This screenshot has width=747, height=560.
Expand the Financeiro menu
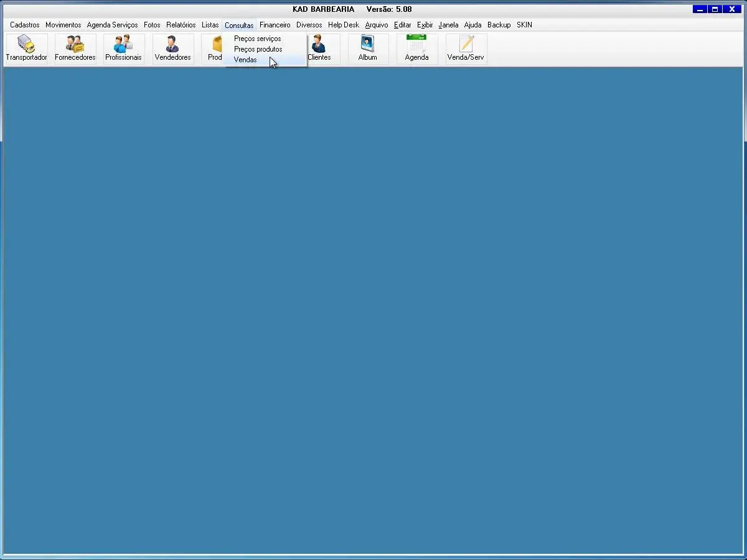[x=275, y=25]
